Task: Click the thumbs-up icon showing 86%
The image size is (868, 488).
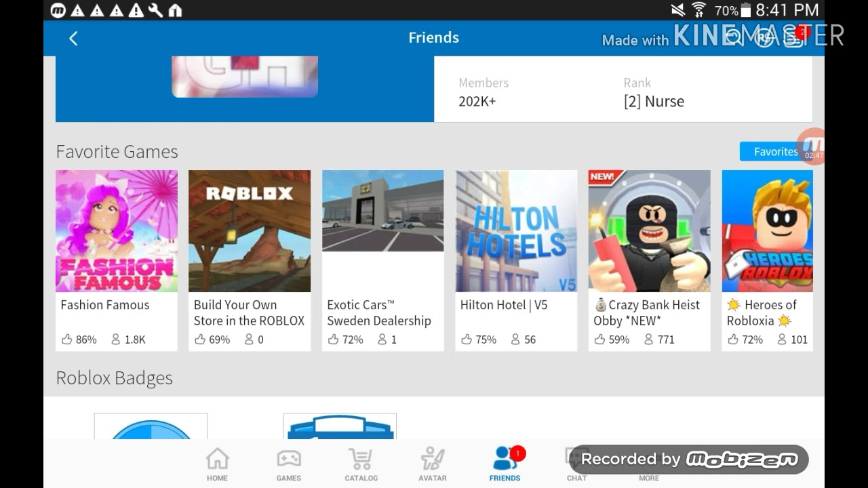Action: point(66,340)
